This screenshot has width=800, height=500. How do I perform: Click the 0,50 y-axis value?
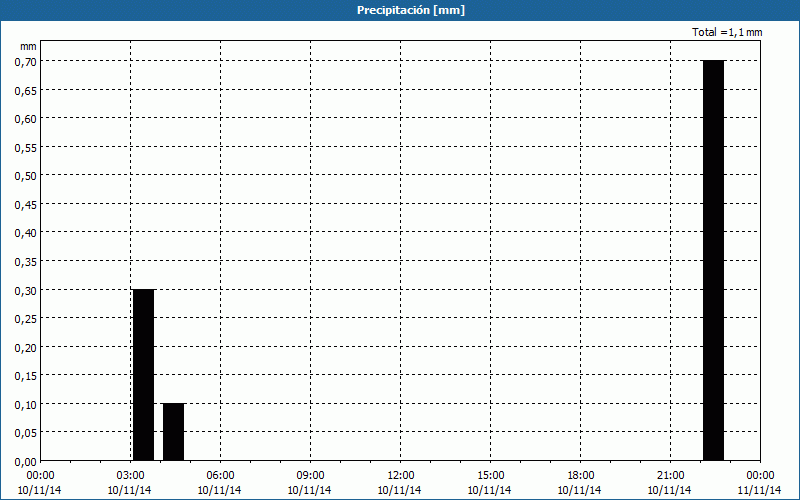[25, 175]
